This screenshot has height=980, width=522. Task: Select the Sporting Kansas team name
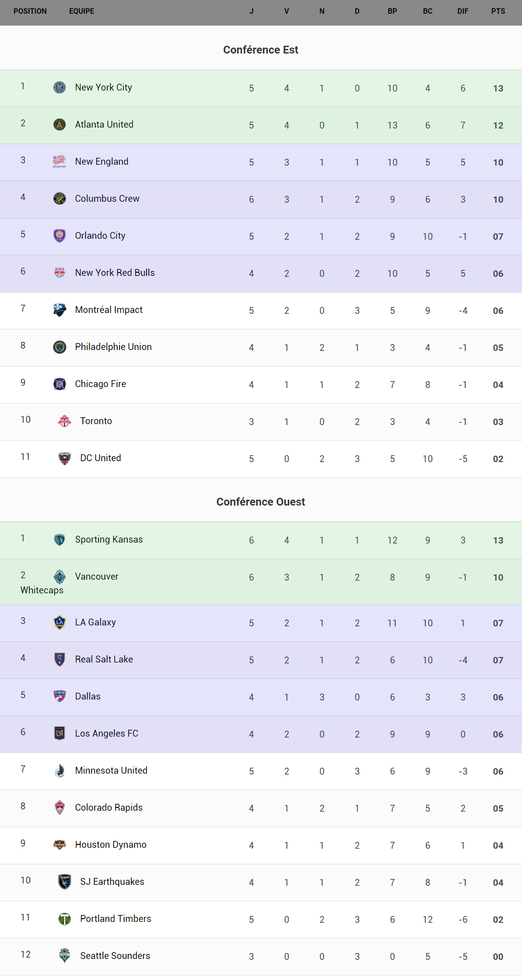[109, 539]
